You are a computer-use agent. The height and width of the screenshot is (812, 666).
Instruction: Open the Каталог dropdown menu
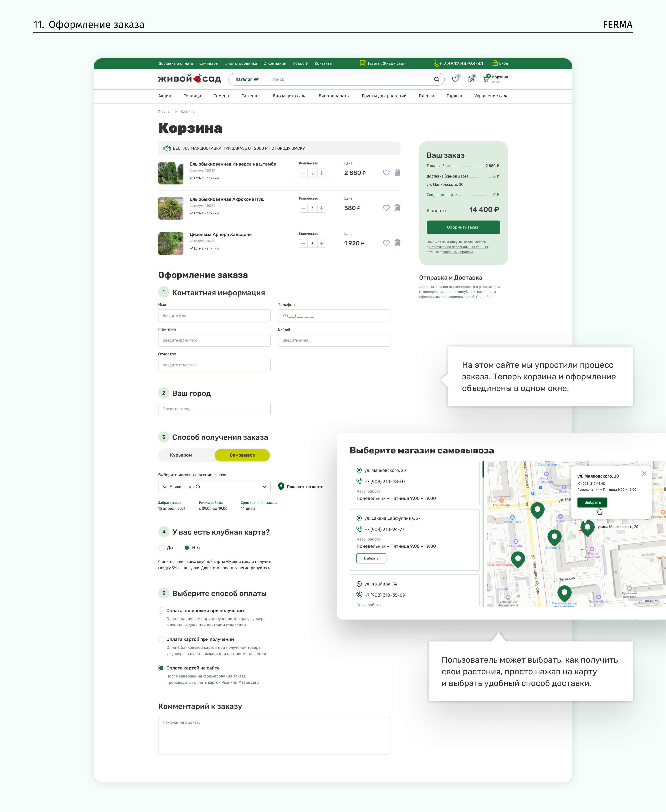coord(247,79)
